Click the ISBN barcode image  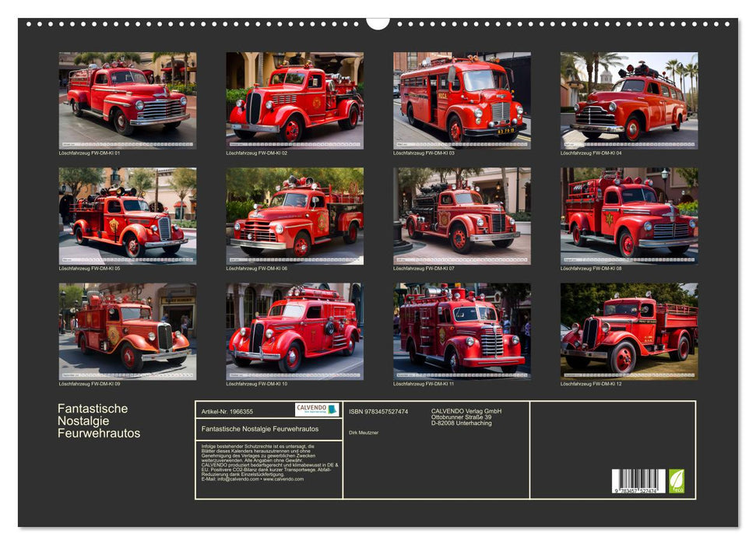tap(638, 481)
